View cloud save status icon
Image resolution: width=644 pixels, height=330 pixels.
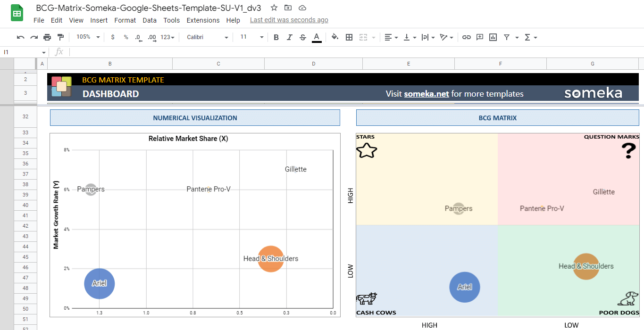tap(302, 8)
